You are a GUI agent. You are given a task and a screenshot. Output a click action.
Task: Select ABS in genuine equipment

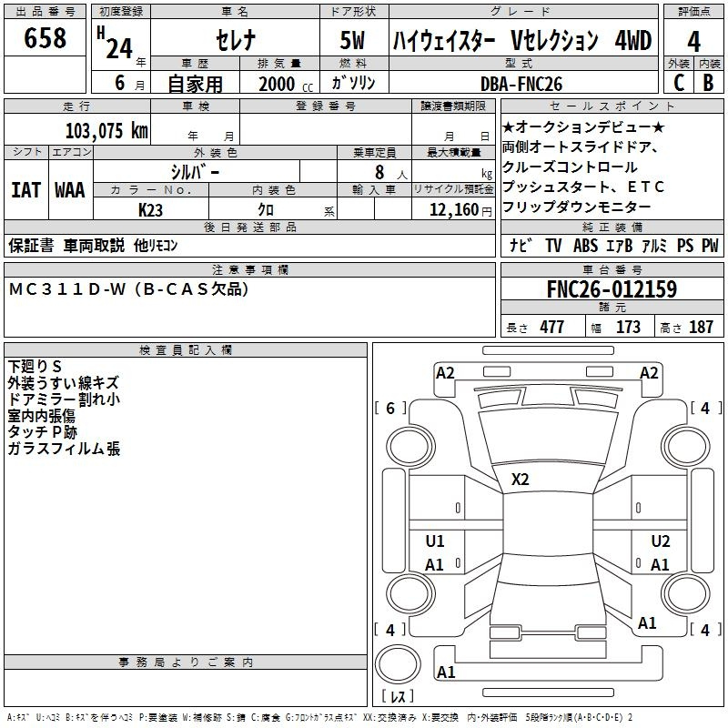click(x=585, y=245)
